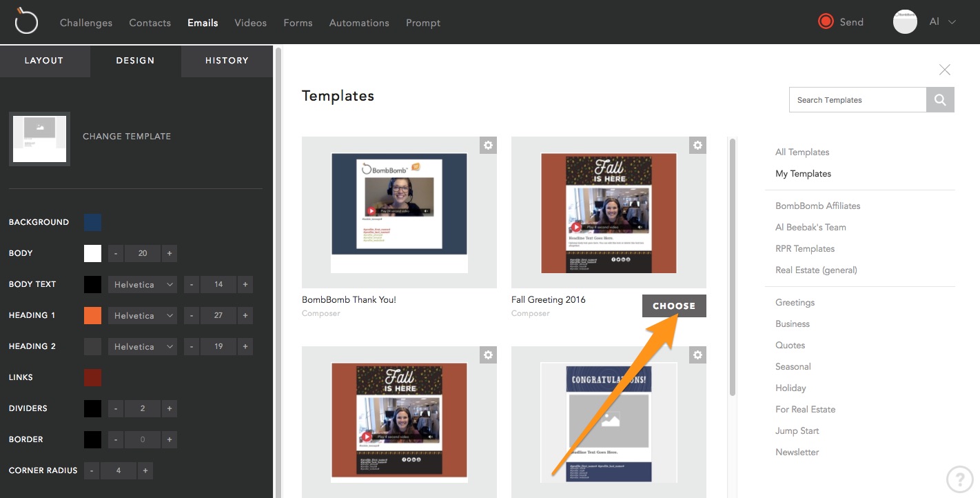Increase BODY padding with plus button

(x=169, y=253)
